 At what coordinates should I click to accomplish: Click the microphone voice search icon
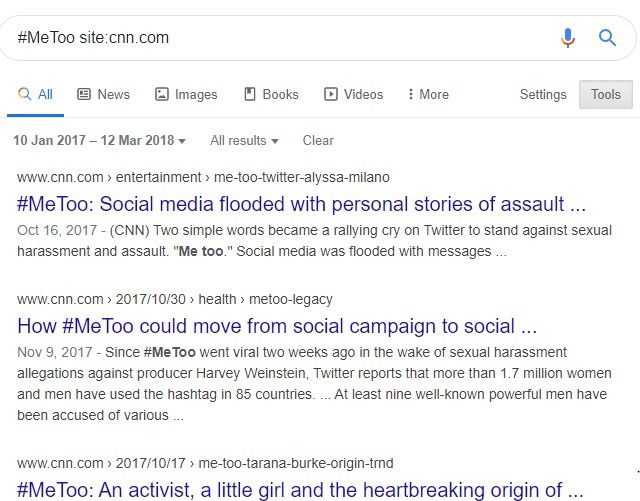click(x=568, y=38)
